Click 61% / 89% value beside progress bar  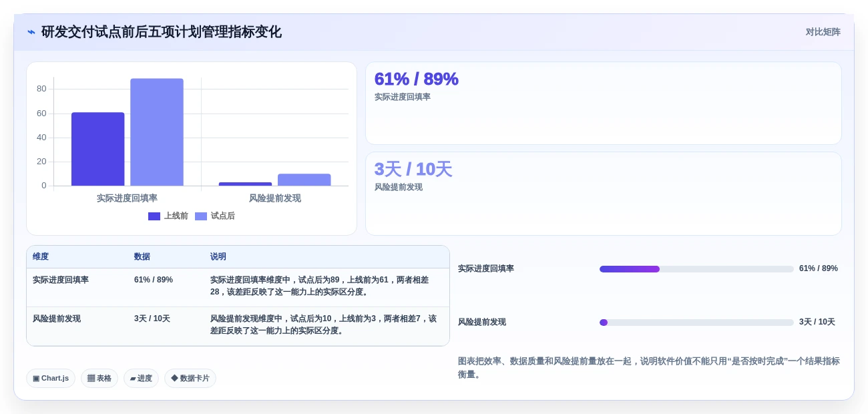[x=819, y=268]
